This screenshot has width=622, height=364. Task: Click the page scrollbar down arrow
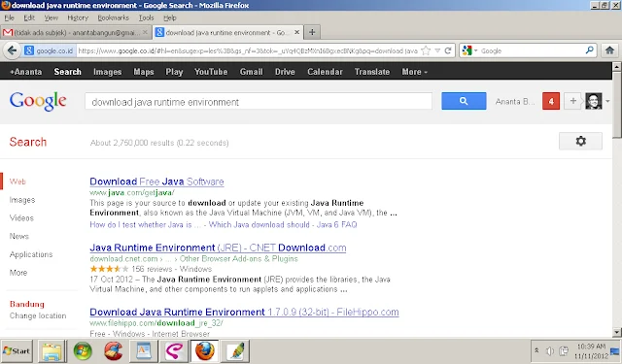point(617,332)
